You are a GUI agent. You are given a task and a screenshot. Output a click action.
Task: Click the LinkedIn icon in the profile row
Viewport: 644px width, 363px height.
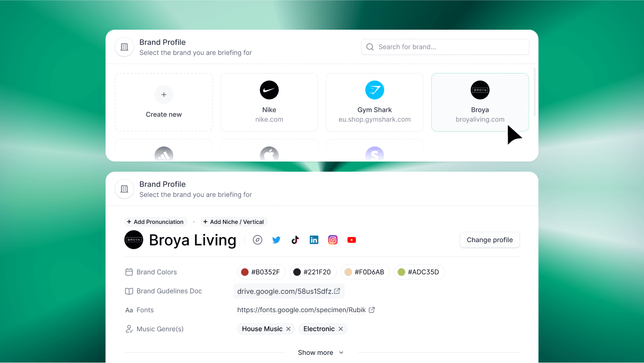pyautogui.click(x=314, y=240)
